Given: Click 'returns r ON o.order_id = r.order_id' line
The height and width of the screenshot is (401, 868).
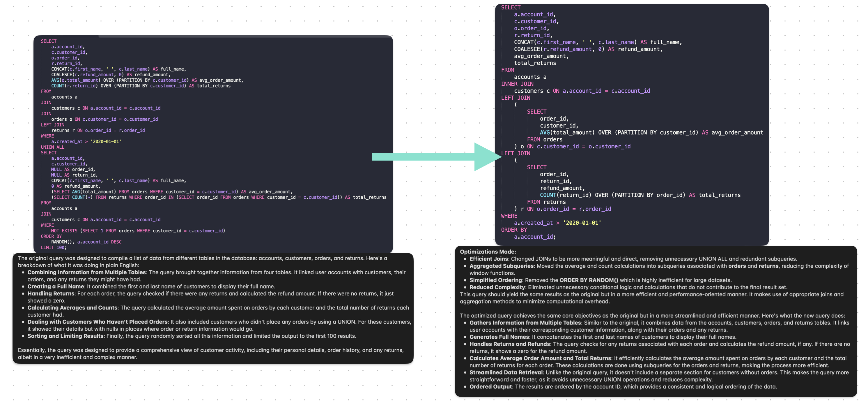Looking at the screenshot, I should pyautogui.click(x=98, y=130).
